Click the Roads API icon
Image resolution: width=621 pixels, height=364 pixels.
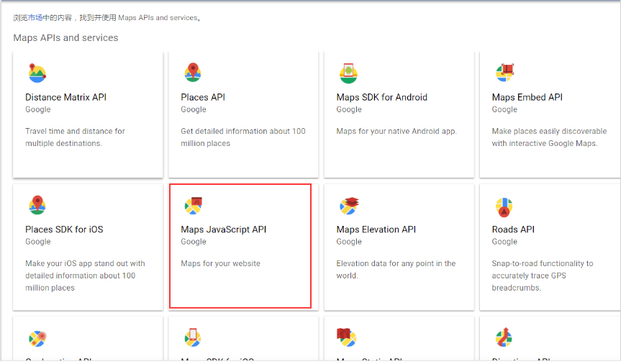(504, 207)
